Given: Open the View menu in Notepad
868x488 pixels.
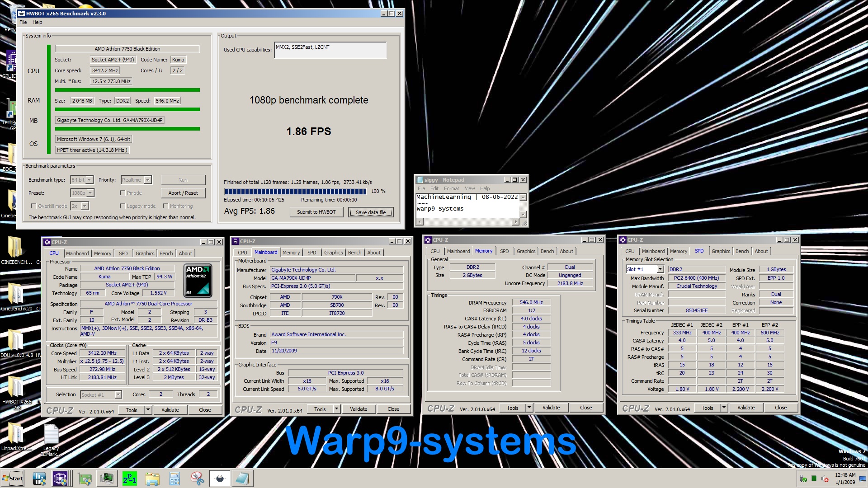Looking at the screenshot, I should coord(470,188).
